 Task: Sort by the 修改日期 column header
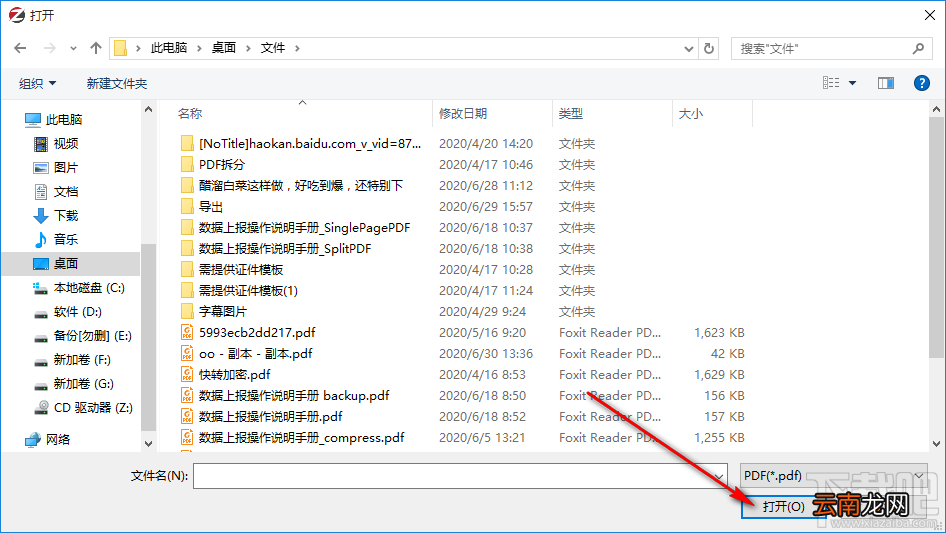463,113
